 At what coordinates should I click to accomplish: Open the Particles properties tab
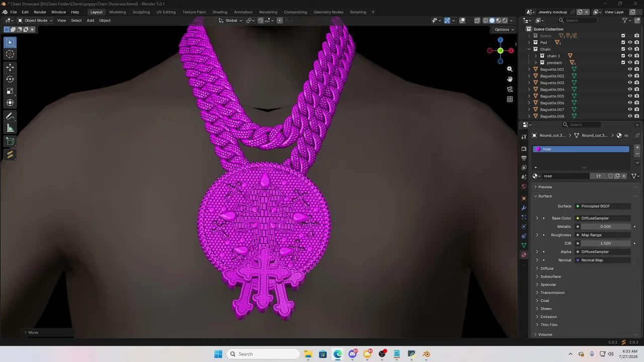524,217
